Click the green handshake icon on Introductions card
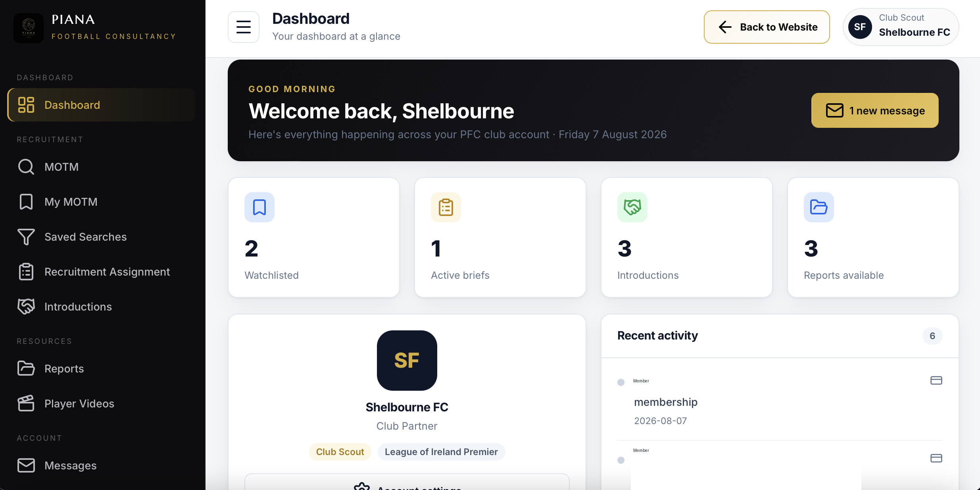Screen dimensions: 980x490 [x=632, y=207]
